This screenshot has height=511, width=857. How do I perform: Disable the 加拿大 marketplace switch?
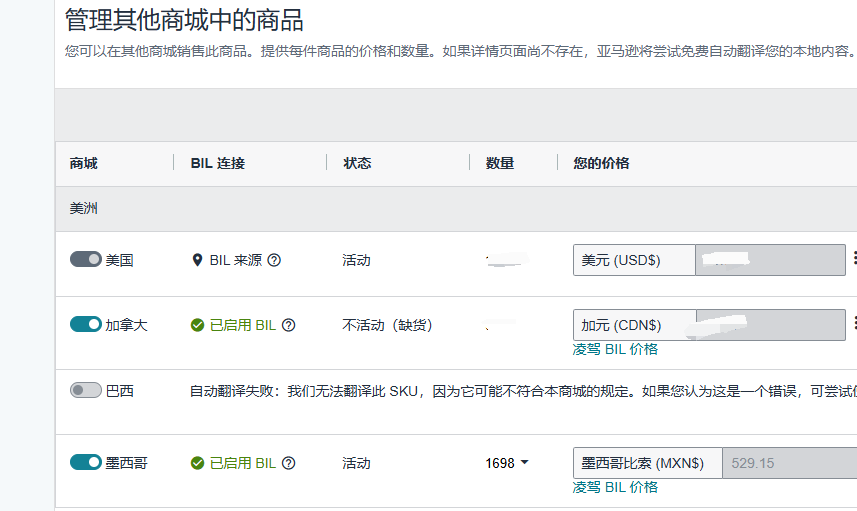[x=86, y=325]
